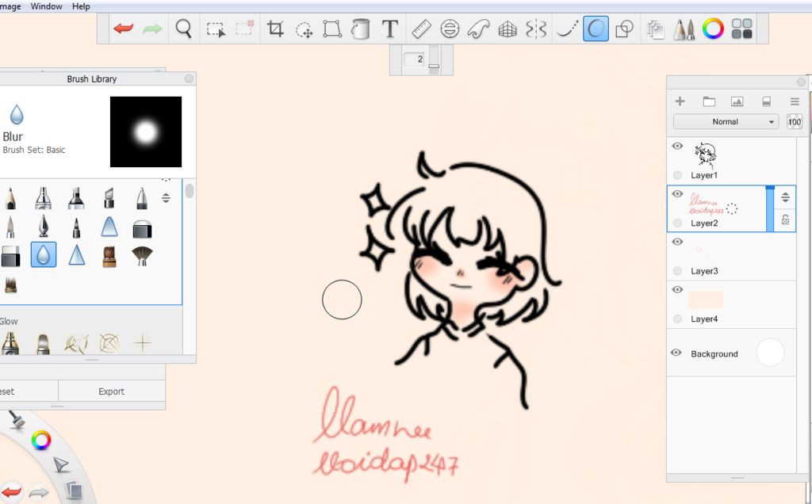
Task: Select the Text tool
Action: tap(389, 29)
